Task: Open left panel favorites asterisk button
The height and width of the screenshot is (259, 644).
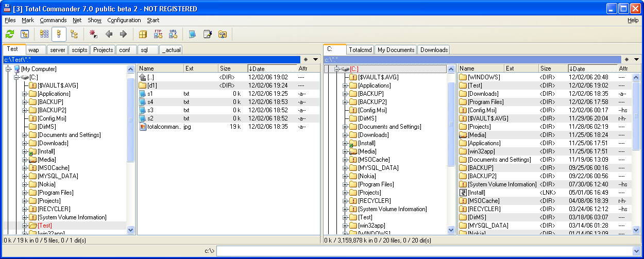Action: [306, 60]
